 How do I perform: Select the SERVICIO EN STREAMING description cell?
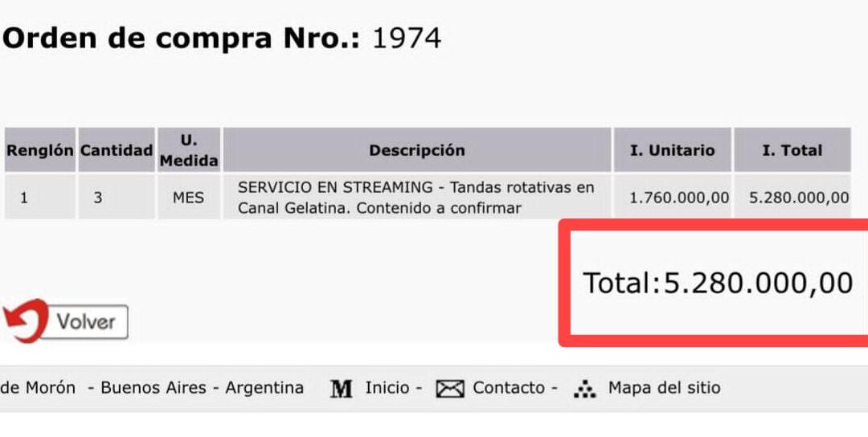[x=416, y=198]
